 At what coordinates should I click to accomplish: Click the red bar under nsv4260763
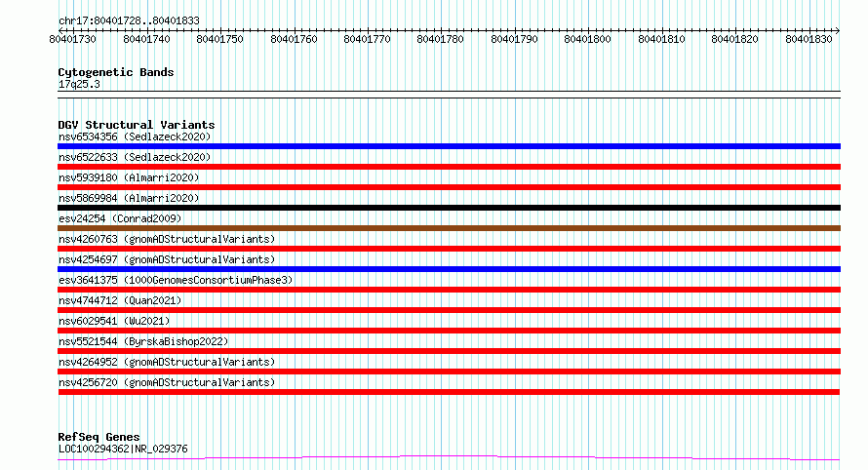click(x=449, y=249)
